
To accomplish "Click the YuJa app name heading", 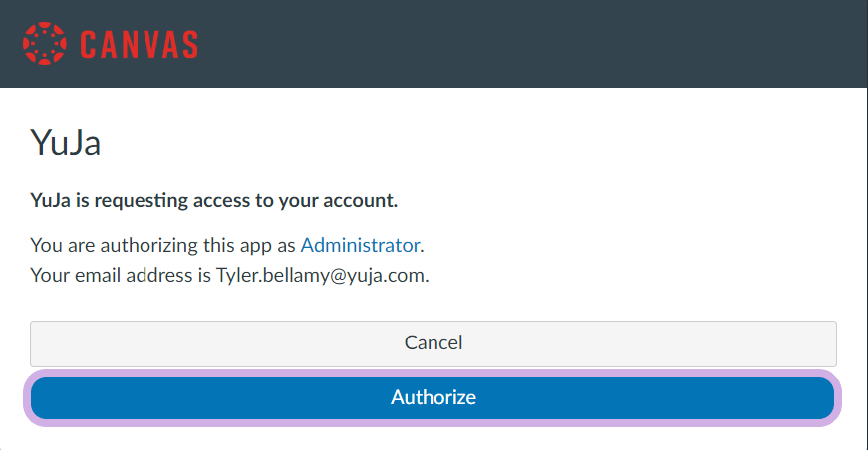I will coord(66,143).
